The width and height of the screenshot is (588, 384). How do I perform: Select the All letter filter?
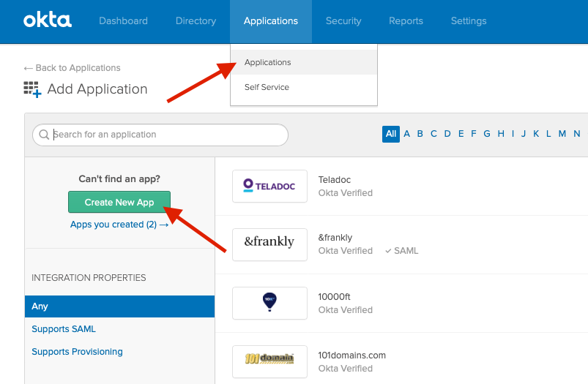click(391, 134)
